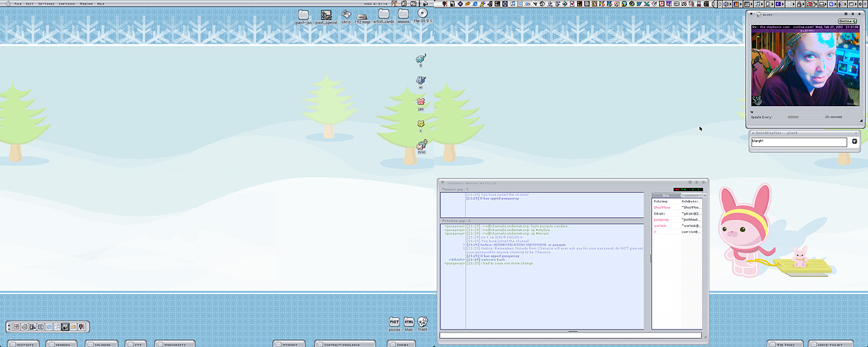Open the QuickCaption dropdown arrow
This screenshot has height=347, width=868.
coord(855,142)
